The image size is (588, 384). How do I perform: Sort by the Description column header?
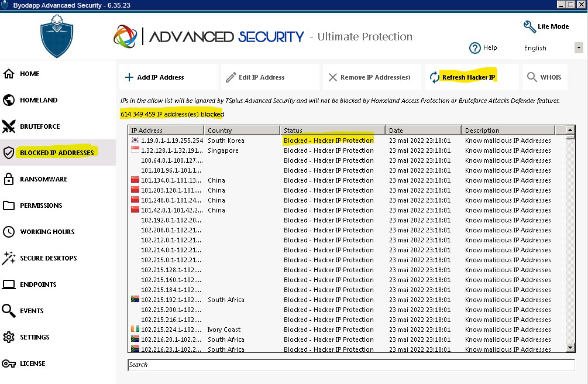coord(508,131)
